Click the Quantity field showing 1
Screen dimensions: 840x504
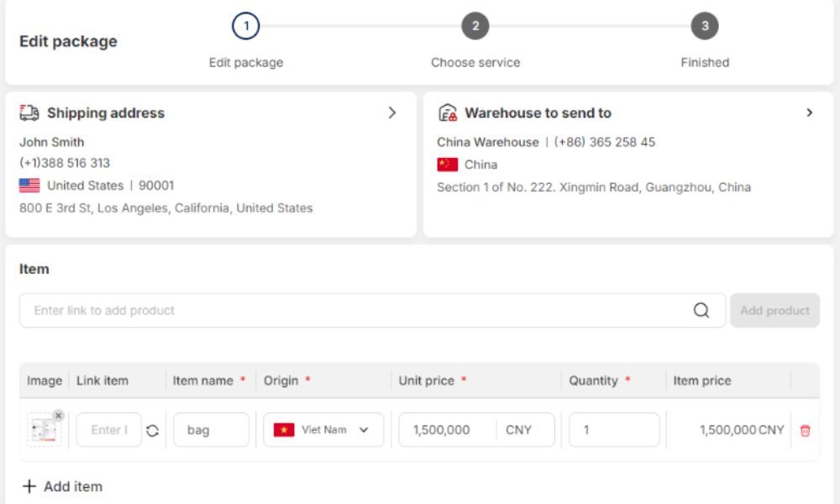click(614, 429)
